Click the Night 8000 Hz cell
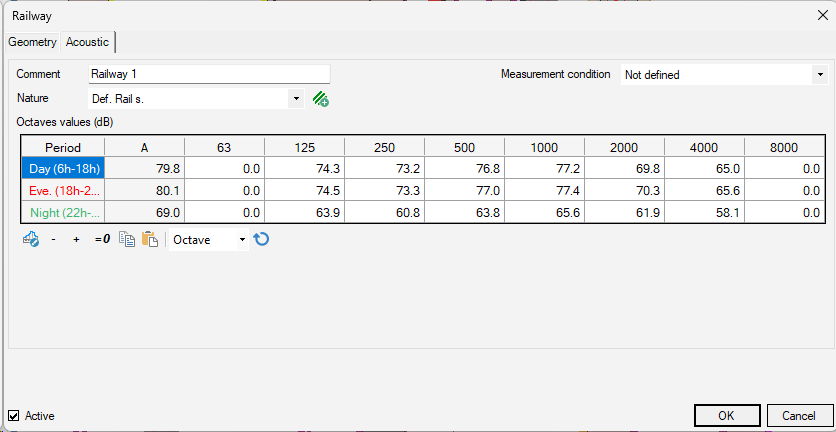Image resolution: width=836 pixels, height=432 pixels. 784,213
